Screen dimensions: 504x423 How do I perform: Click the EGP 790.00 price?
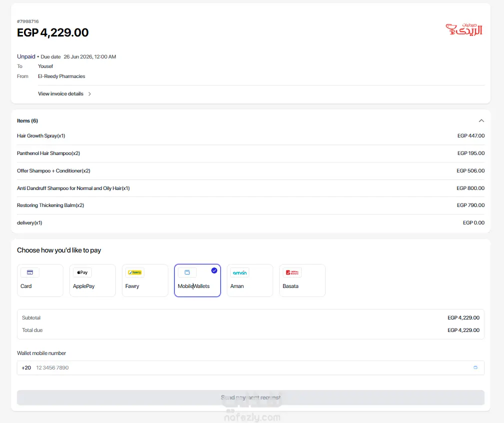471,205
